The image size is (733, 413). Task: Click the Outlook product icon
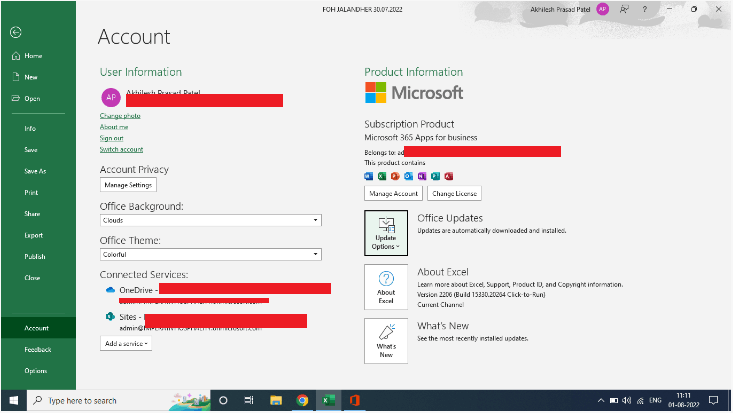point(409,176)
